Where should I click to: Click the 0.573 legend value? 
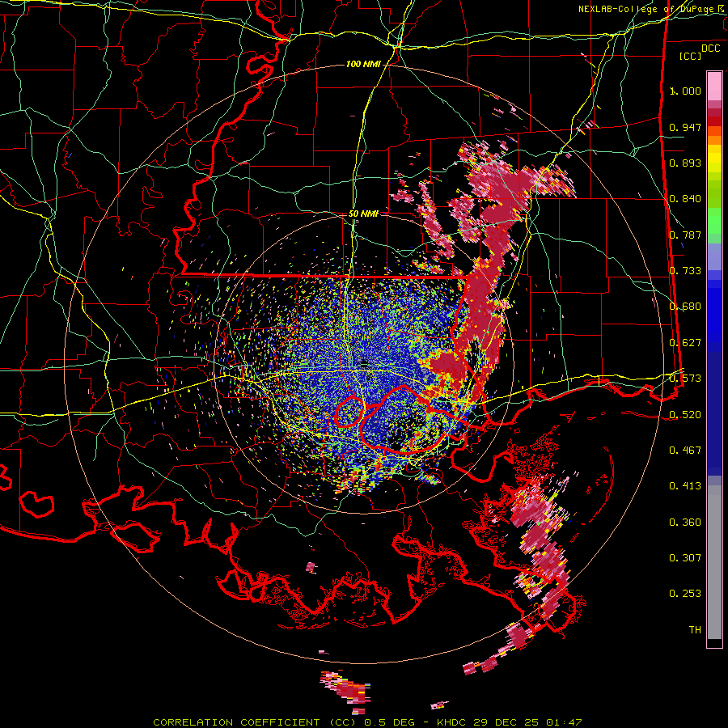point(685,379)
